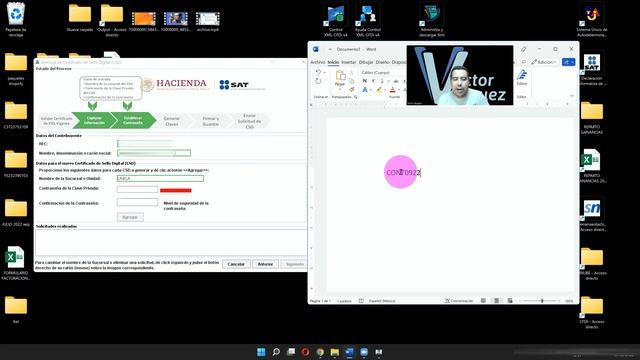Select the web layout view icon in status bar

pyautogui.click(x=510, y=301)
